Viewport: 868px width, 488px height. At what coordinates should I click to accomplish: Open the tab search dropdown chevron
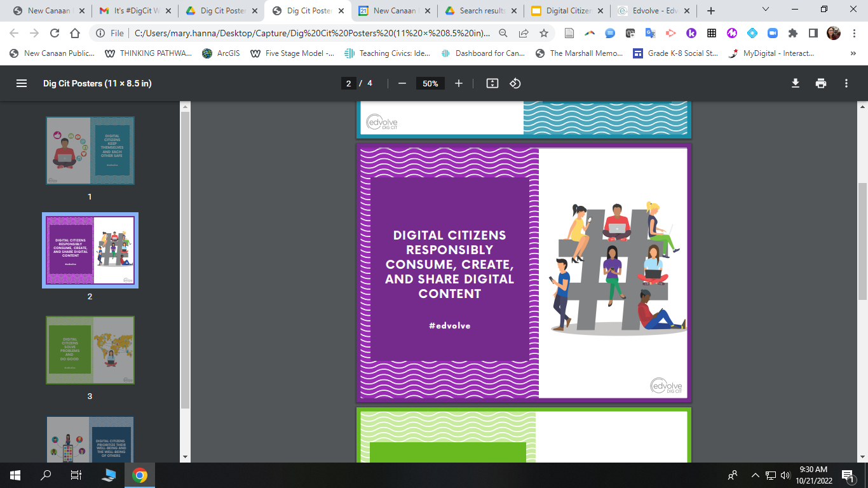pyautogui.click(x=766, y=10)
